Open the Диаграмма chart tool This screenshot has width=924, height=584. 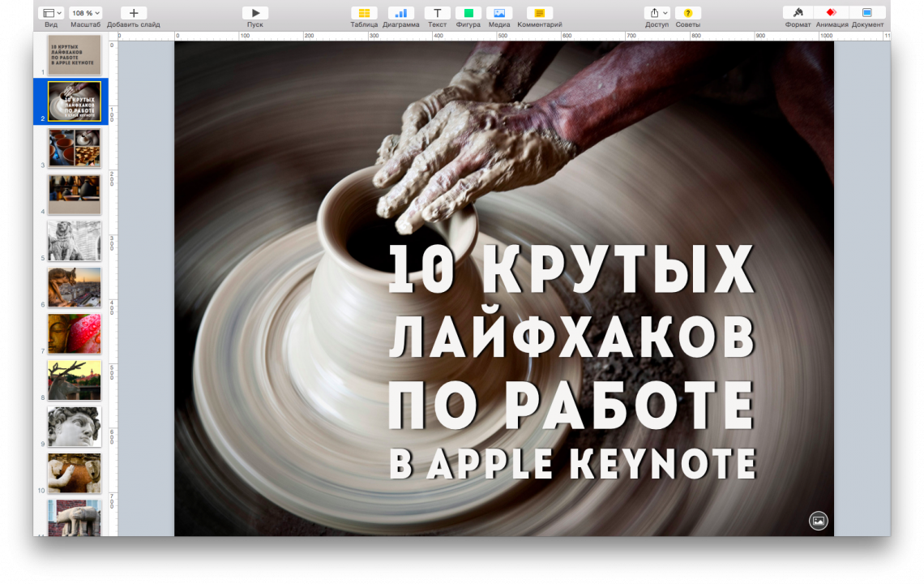pyautogui.click(x=401, y=13)
